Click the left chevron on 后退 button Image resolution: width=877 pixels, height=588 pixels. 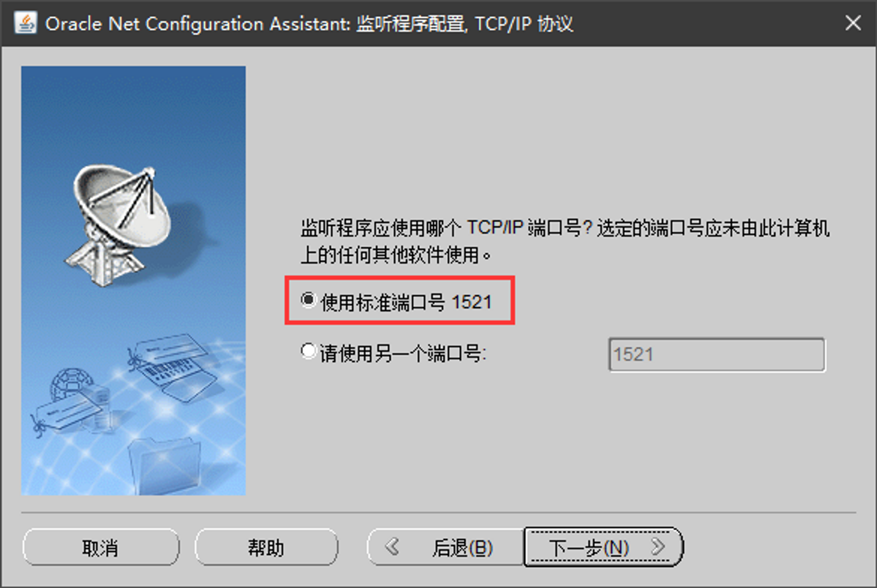coord(392,546)
